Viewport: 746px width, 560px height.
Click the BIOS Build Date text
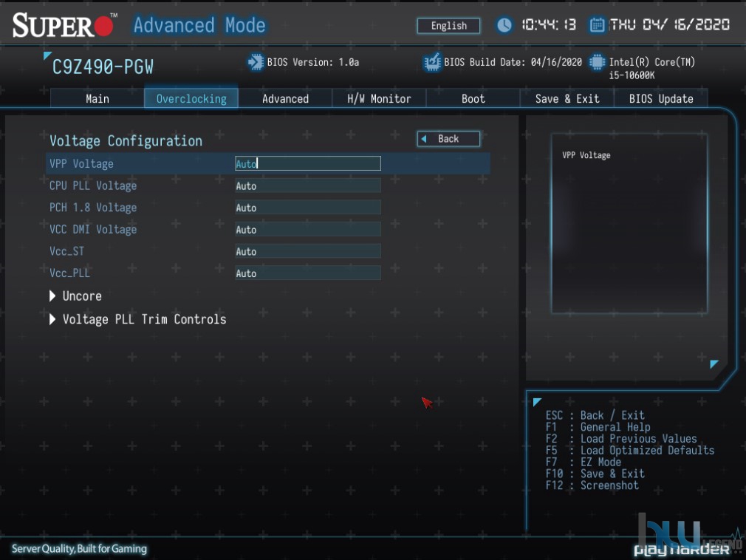[x=513, y=62]
